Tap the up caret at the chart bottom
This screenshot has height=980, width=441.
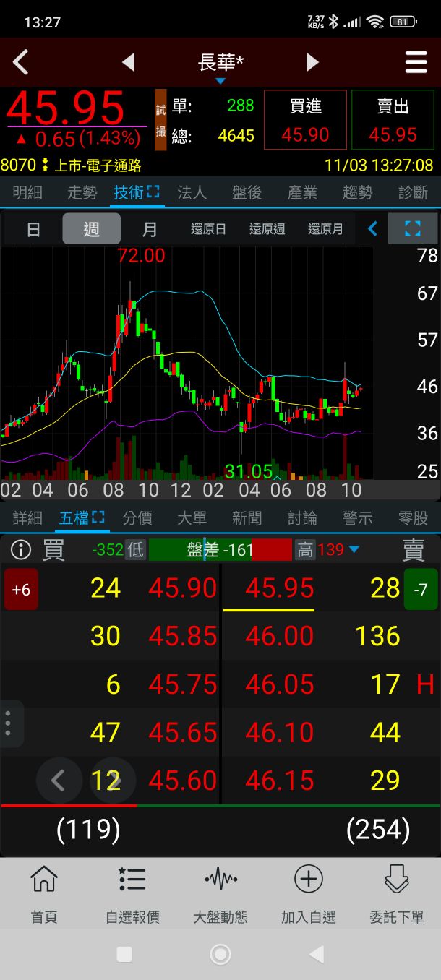[277, 478]
